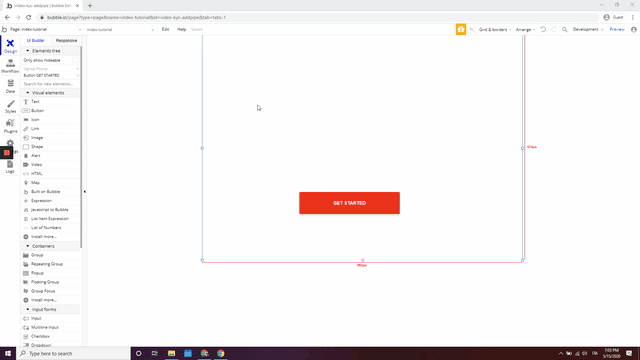Image resolution: width=640 pixels, height=360 pixels.
Task: Open the Styles section icon
Action: tap(10, 106)
